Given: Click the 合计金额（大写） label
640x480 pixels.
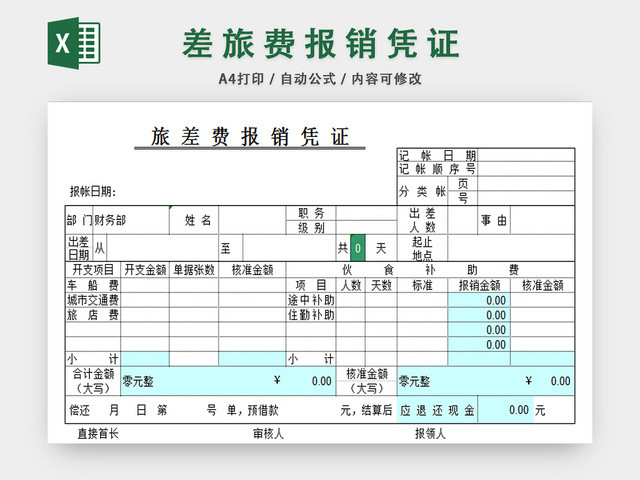Looking at the screenshot, I should (x=93, y=381).
